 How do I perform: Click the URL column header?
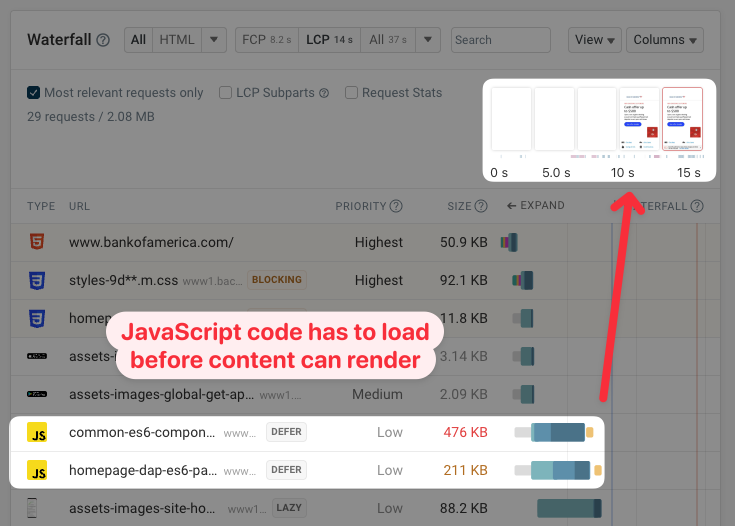(79, 206)
